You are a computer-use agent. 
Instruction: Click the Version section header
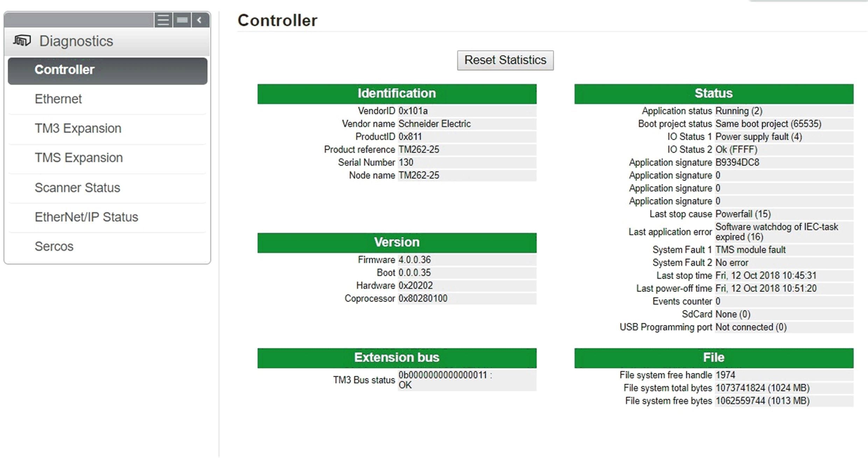click(397, 242)
